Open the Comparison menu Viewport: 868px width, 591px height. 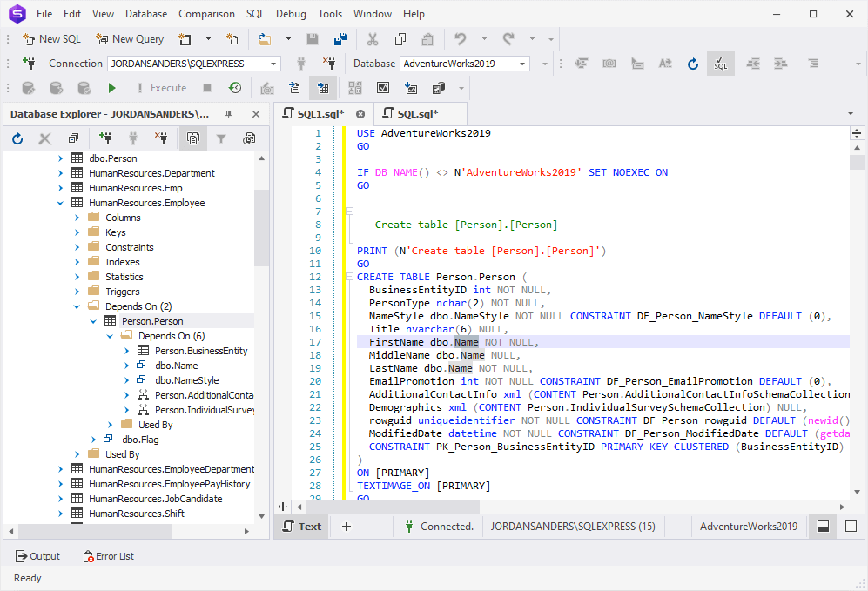point(206,14)
